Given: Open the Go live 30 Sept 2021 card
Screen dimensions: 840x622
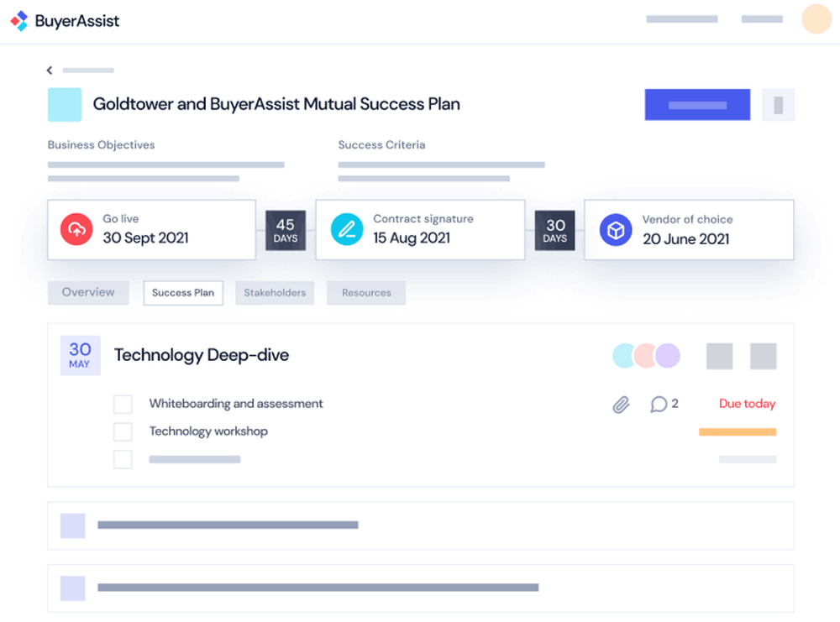Looking at the screenshot, I should point(151,230).
